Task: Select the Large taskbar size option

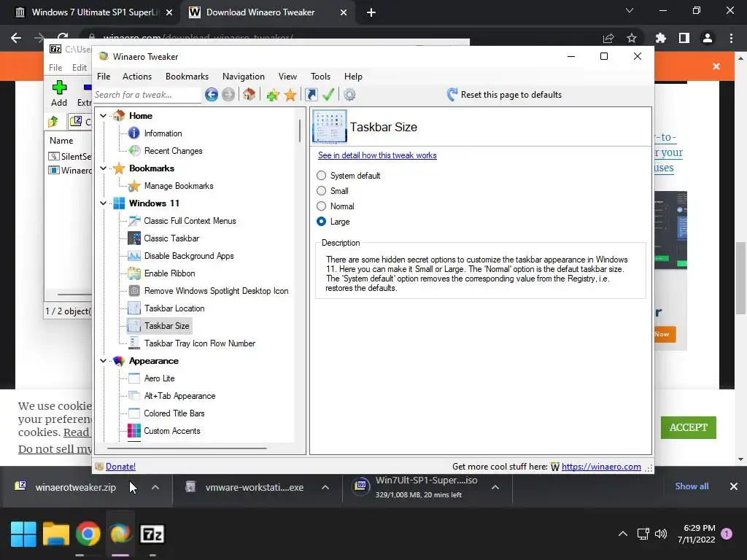Action: 322,222
